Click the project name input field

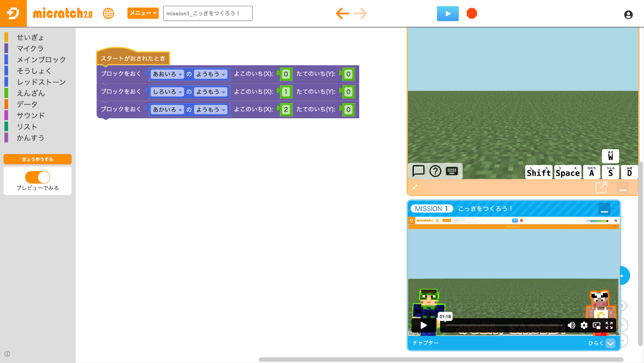click(x=208, y=14)
